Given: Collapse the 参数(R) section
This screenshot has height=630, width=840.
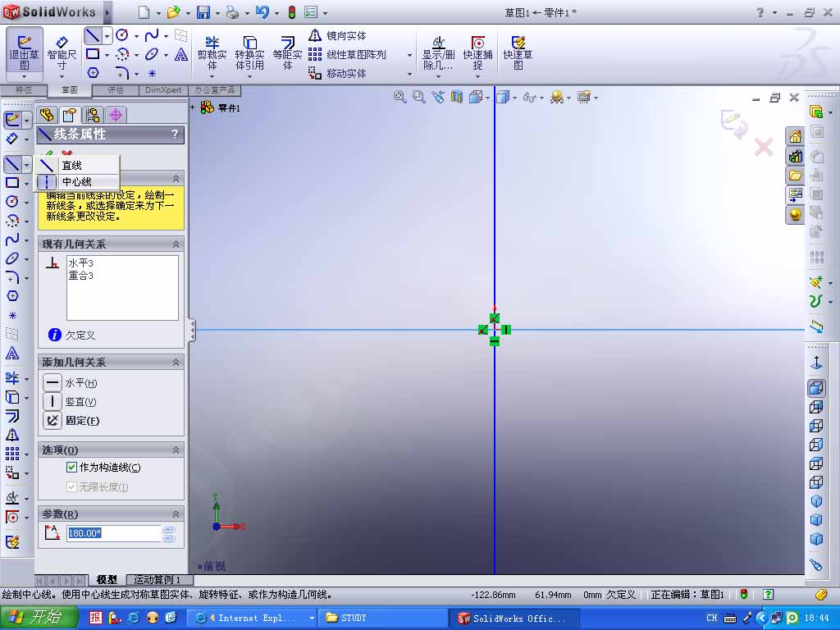Looking at the screenshot, I should 176,514.
